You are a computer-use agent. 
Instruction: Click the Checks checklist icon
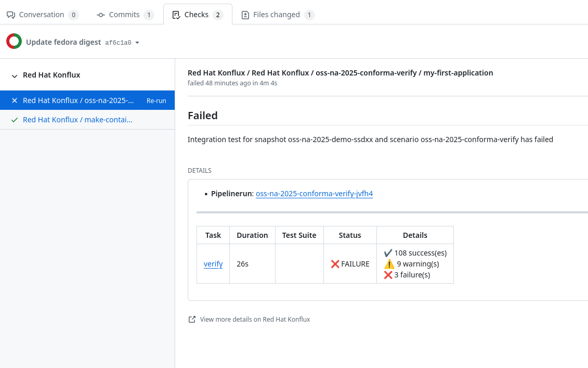[176, 15]
